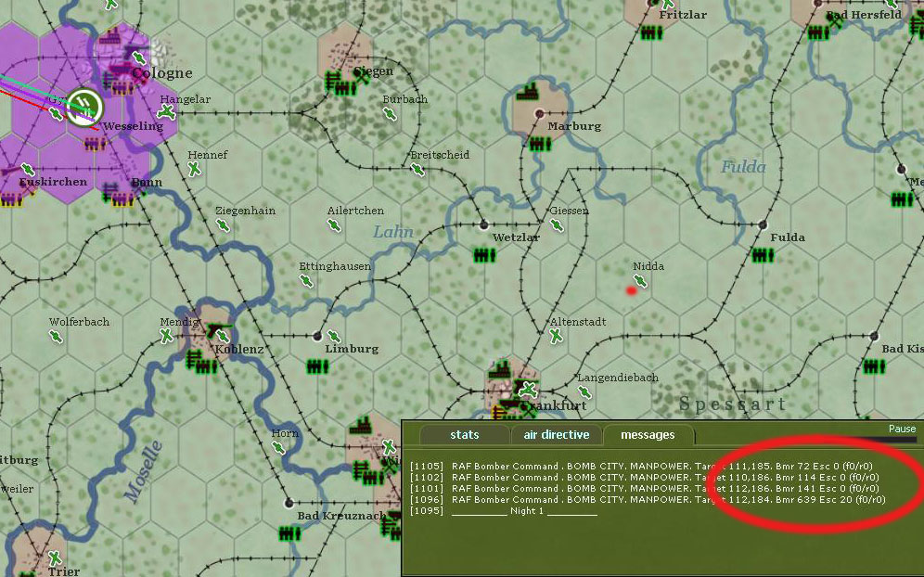Click the Euskirchen town label
The image size is (924, 577).
pyautogui.click(x=53, y=182)
